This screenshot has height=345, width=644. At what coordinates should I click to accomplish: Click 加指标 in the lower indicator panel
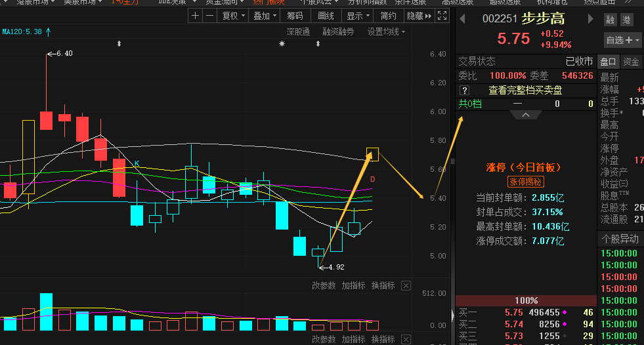pos(353,339)
